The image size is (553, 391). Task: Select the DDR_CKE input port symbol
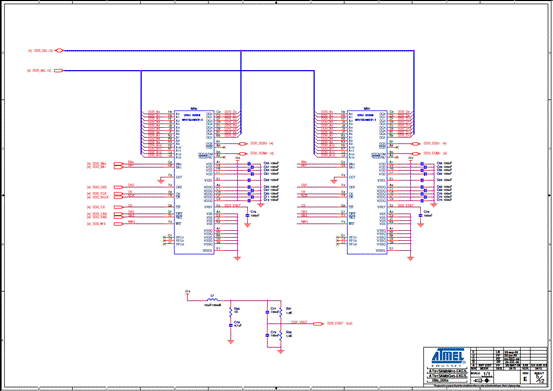[x=118, y=187]
